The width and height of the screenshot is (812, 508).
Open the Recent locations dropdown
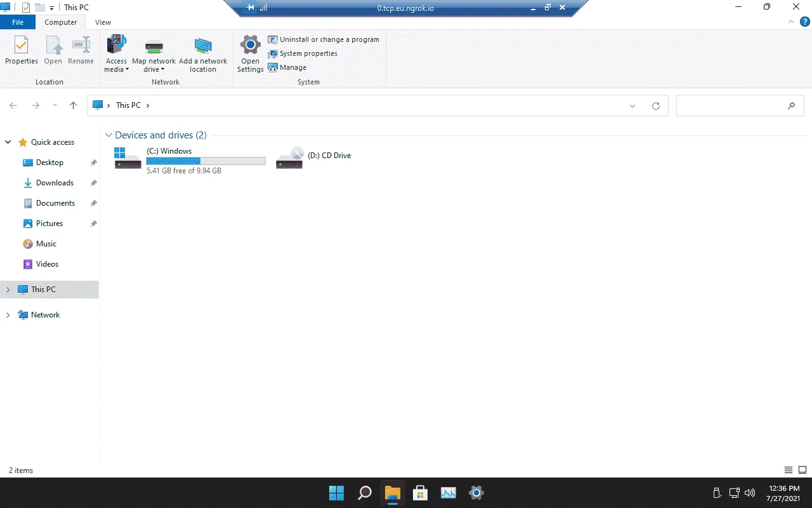point(55,105)
